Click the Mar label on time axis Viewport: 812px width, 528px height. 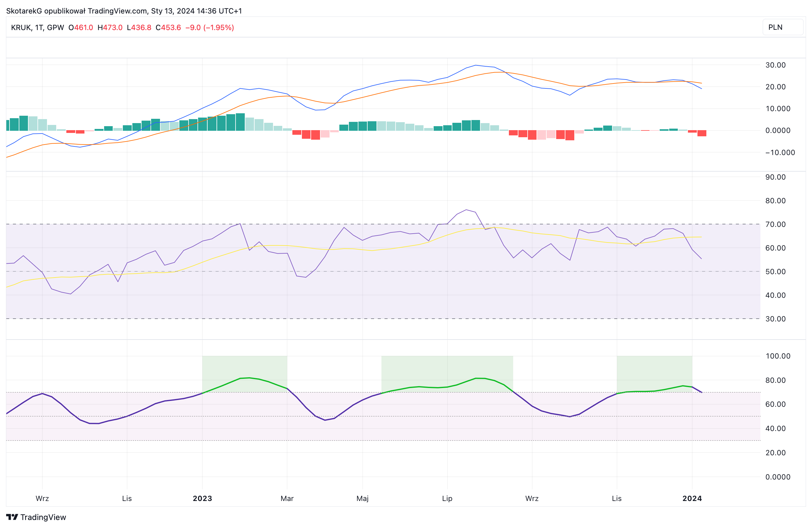pyautogui.click(x=287, y=498)
